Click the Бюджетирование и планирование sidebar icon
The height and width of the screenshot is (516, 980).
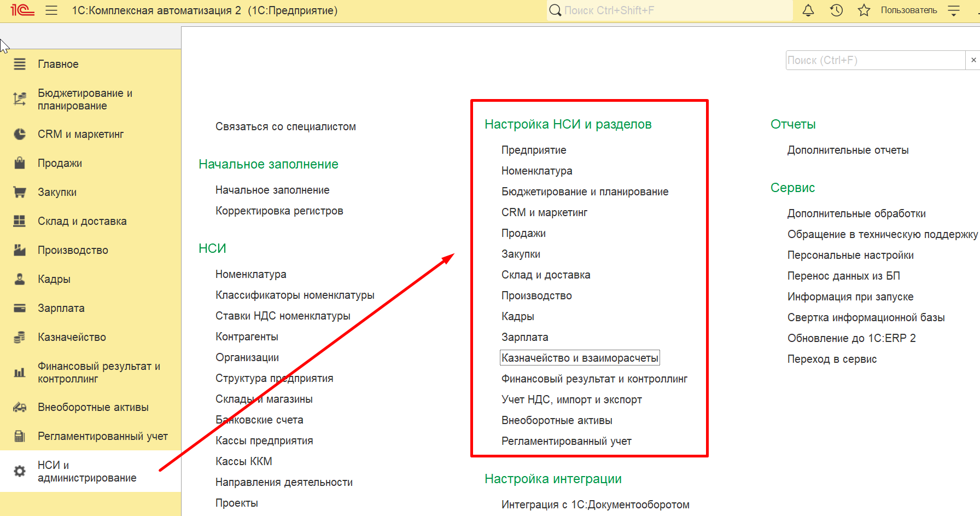tap(20, 99)
